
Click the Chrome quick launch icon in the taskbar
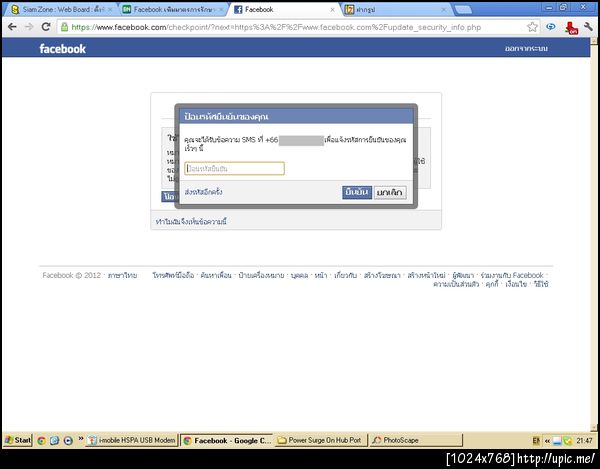point(41,440)
